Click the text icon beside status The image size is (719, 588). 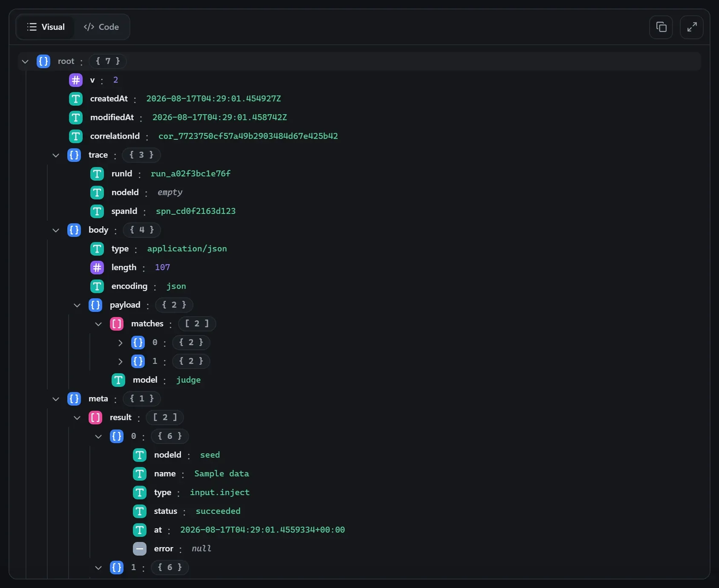[x=140, y=511]
